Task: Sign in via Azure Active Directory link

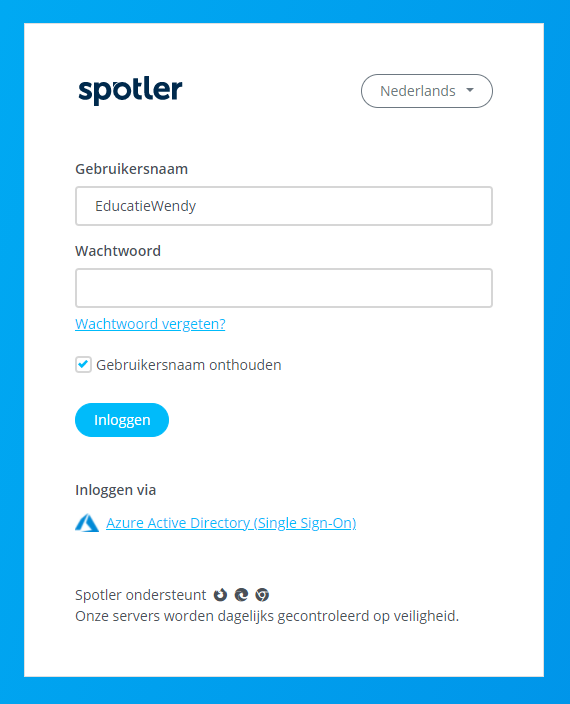Action: point(231,523)
